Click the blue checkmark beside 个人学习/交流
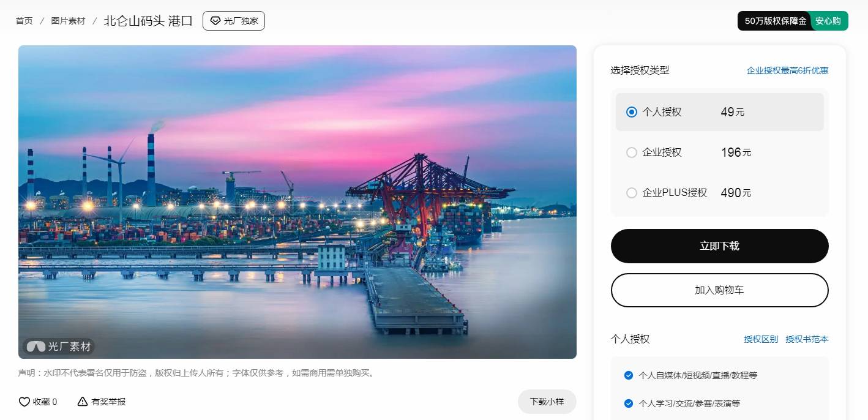The height and width of the screenshot is (420, 868). (628, 403)
